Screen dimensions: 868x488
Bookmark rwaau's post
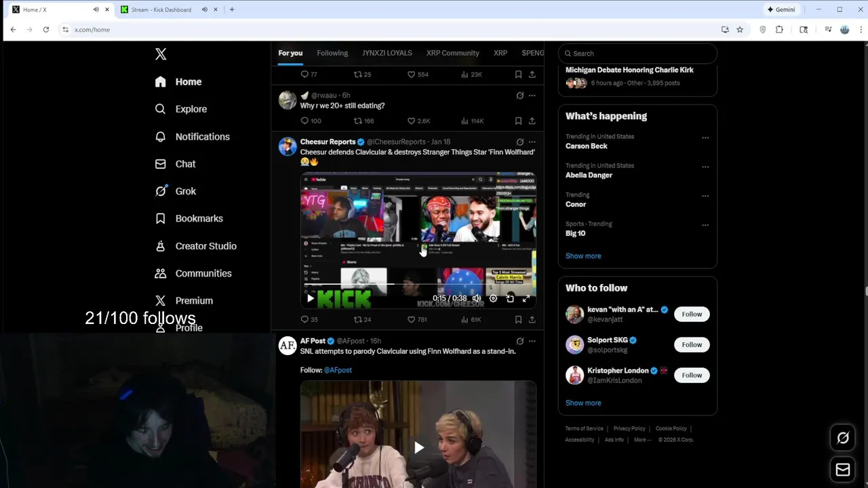pos(518,121)
